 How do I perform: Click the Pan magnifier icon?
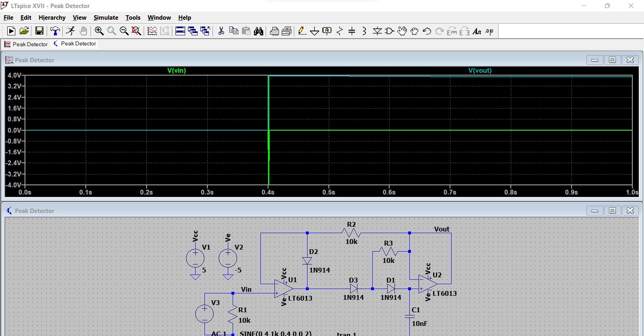[111, 31]
